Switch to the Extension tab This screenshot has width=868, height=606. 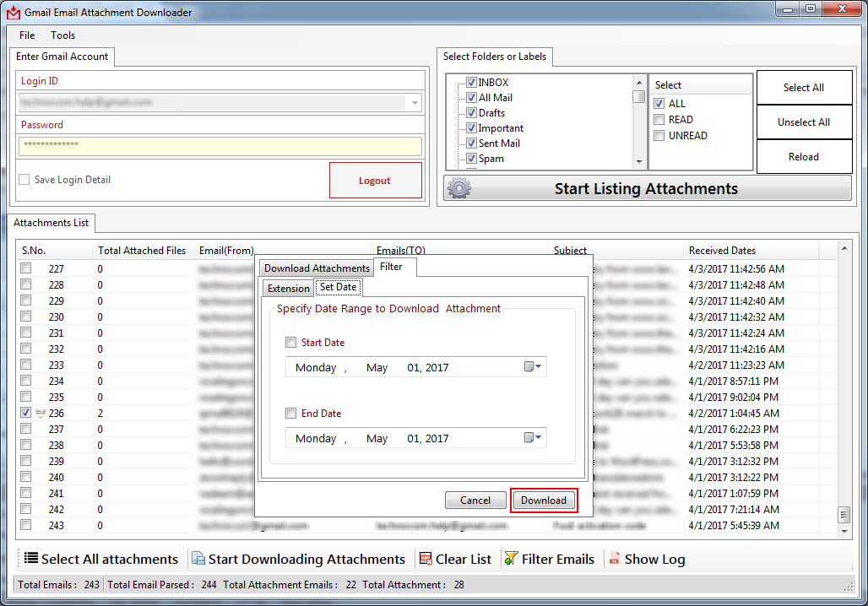click(289, 289)
